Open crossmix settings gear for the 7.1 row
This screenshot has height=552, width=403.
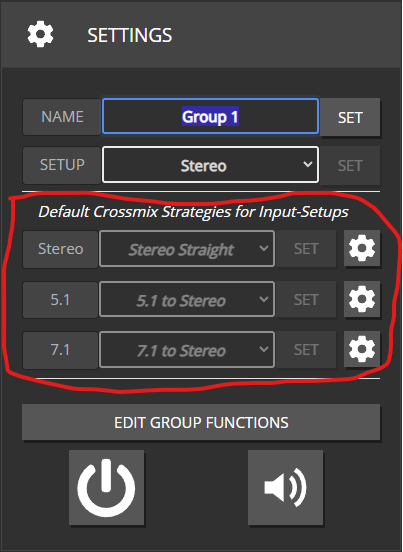pos(362,349)
